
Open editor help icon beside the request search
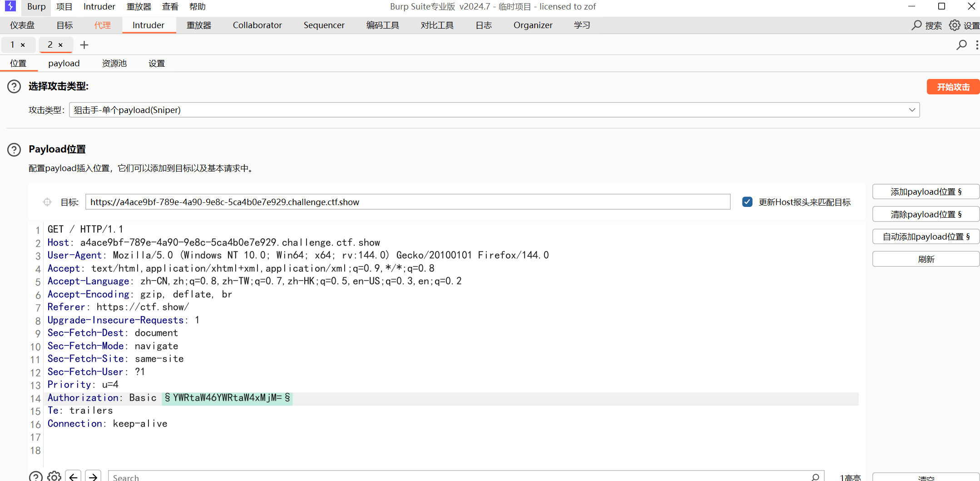pos(36,476)
